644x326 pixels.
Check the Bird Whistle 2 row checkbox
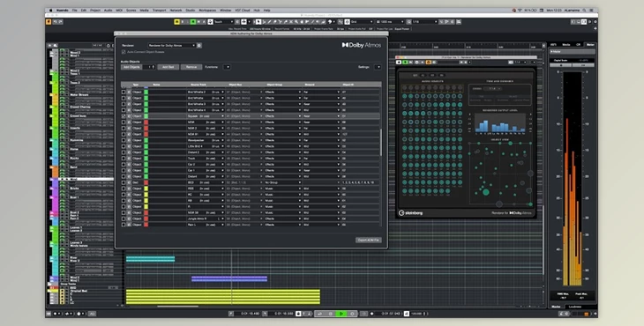[x=124, y=93]
